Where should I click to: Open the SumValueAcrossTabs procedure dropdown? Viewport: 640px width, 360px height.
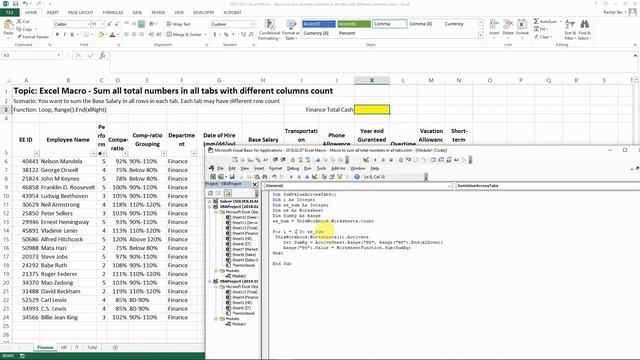point(547,186)
